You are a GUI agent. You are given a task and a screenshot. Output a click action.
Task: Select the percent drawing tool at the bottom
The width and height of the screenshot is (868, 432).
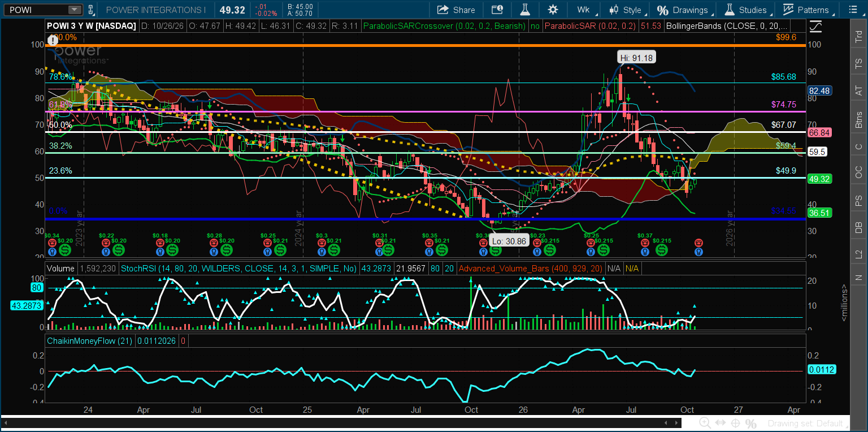(751, 423)
